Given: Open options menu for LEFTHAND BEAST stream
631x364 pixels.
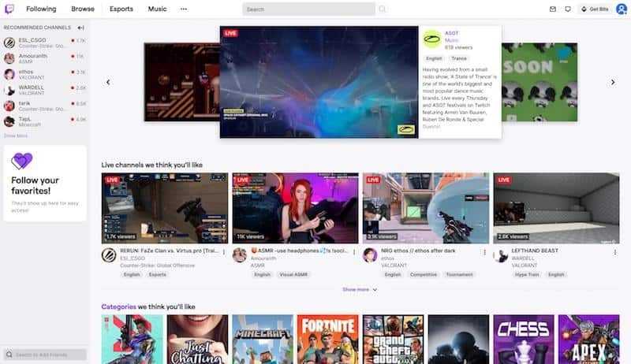Looking at the screenshot, I should 615,252.
